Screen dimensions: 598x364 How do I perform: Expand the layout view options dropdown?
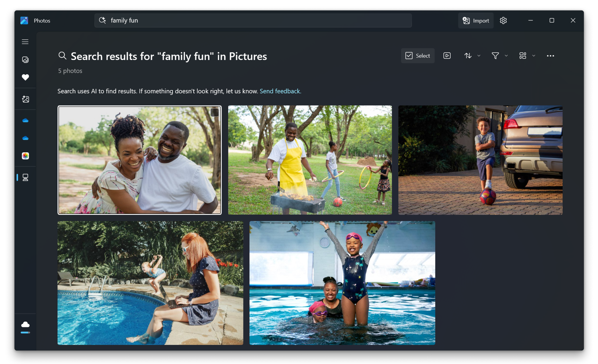click(x=533, y=56)
